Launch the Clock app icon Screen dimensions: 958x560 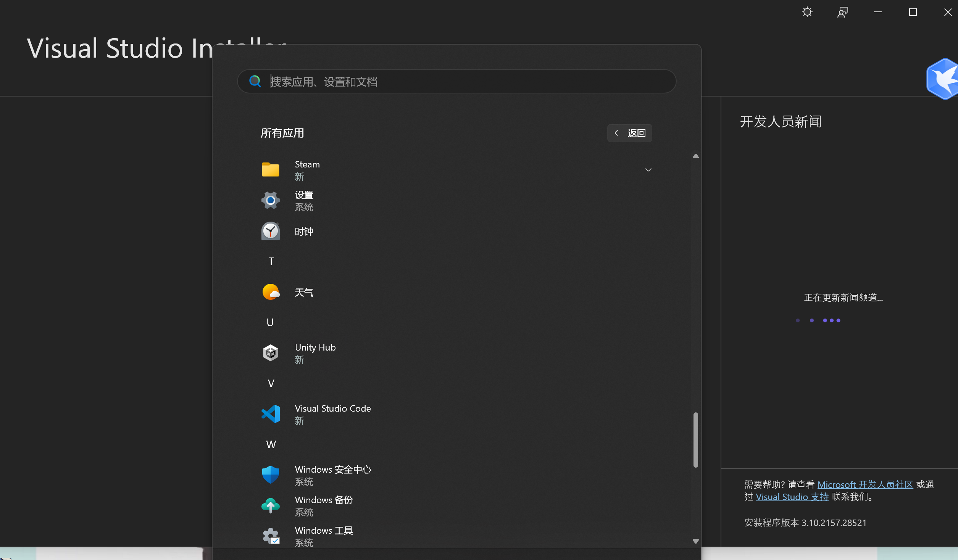(270, 231)
